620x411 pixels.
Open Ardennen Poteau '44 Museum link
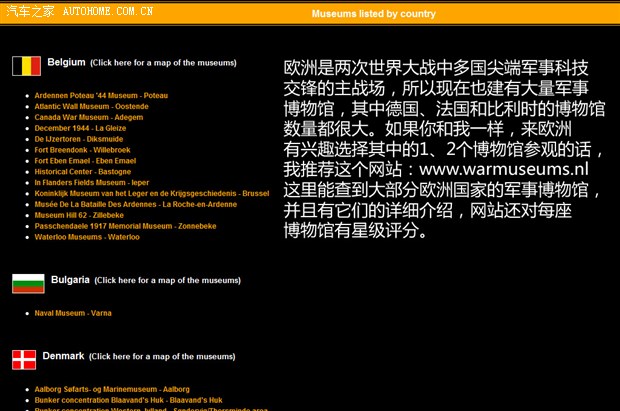(x=101, y=95)
